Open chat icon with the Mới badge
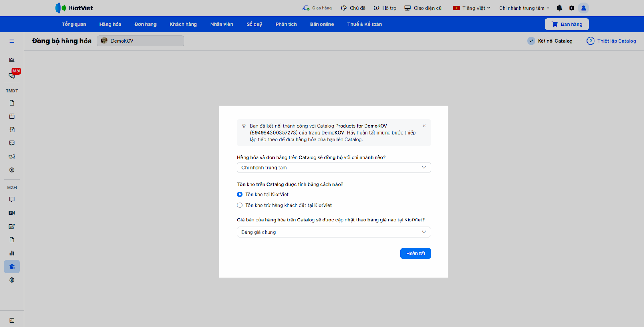Viewport: 644px width, 327px height. (x=12, y=75)
